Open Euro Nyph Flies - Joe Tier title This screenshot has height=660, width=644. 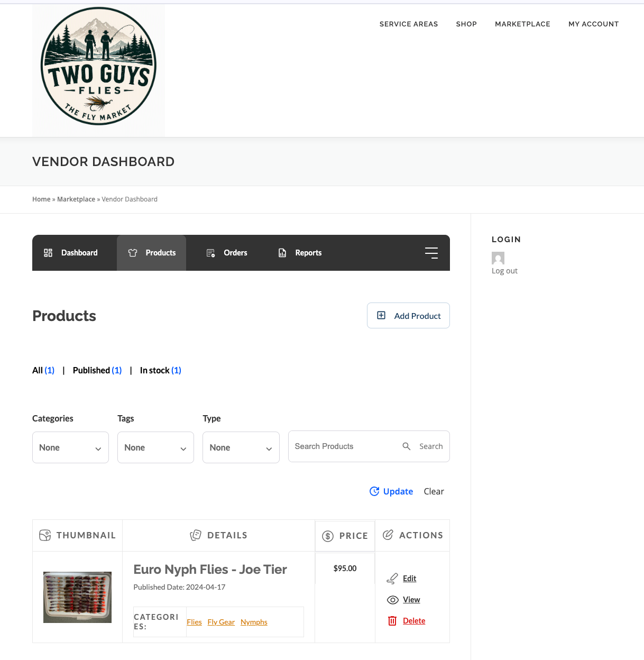tap(210, 570)
